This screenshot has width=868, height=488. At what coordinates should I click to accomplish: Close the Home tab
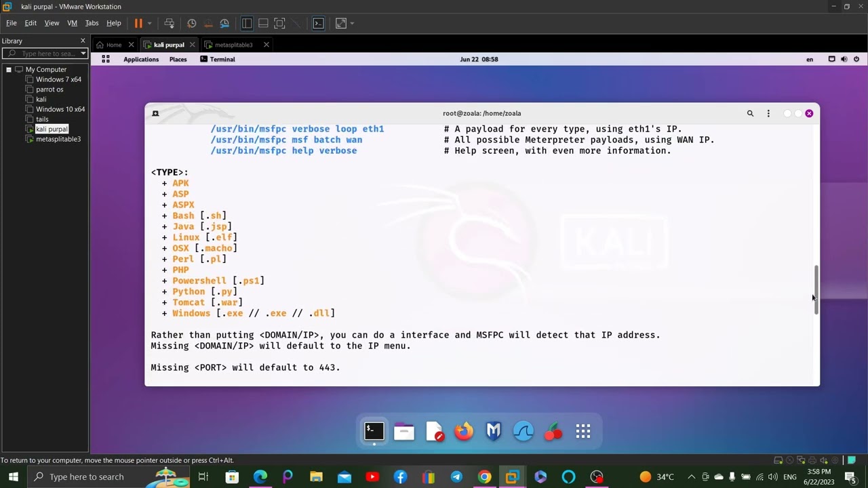[x=132, y=45]
